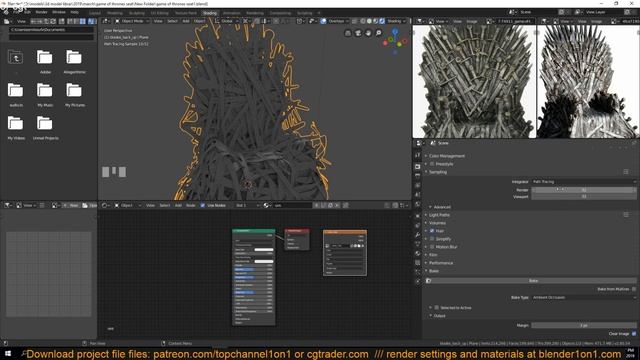This screenshot has height=360, width=640.
Task: Open the Integrator Path Tracing dropdown
Action: (x=584, y=182)
